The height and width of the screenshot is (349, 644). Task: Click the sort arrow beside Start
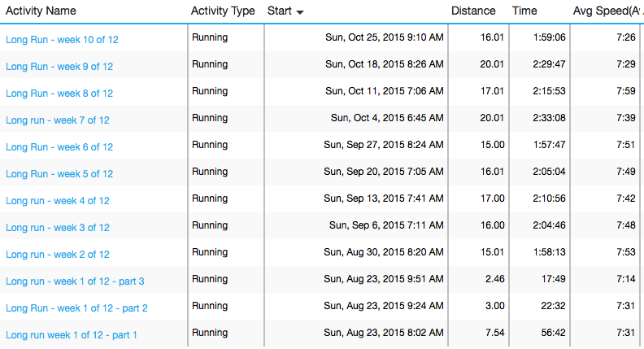(x=300, y=12)
